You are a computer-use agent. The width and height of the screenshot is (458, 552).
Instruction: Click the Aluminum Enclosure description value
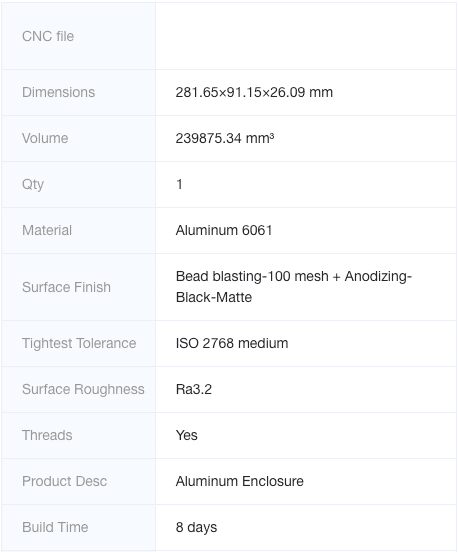tap(240, 481)
